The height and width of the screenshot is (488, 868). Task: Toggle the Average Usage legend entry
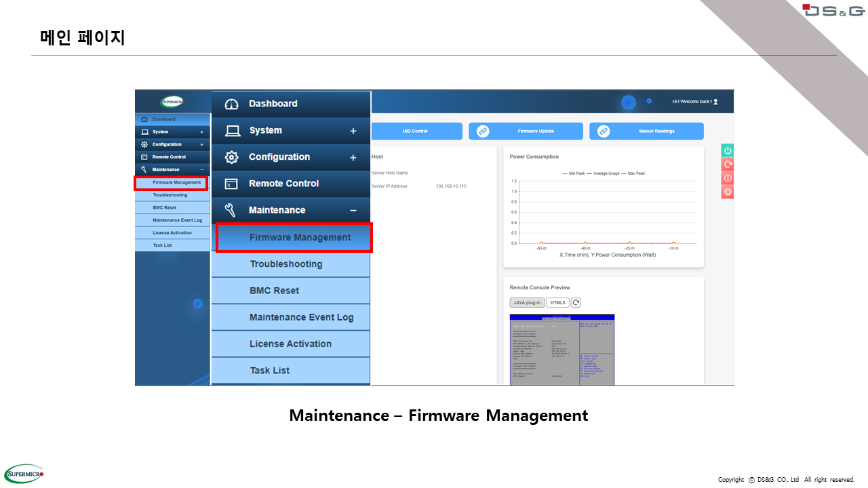(x=604, y=174)
